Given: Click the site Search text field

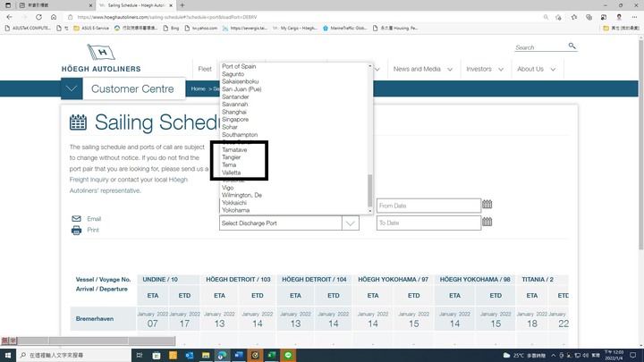Looking at the screenshot, I should click(540, 47).
